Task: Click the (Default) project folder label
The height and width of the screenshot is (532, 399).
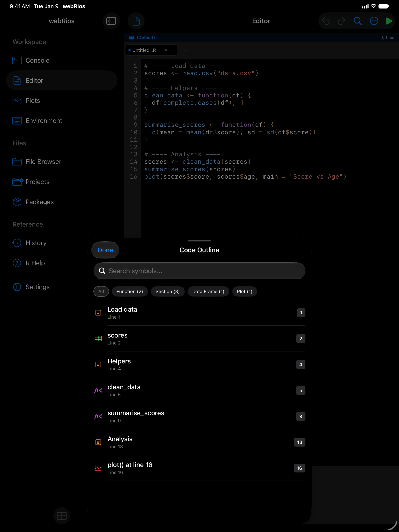Action: click(x=146, y=37)
